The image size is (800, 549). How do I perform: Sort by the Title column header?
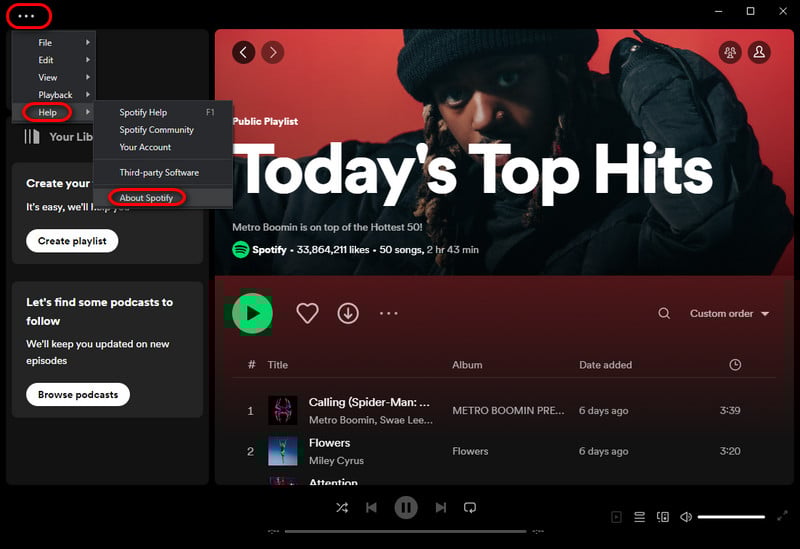click(278, 365)
